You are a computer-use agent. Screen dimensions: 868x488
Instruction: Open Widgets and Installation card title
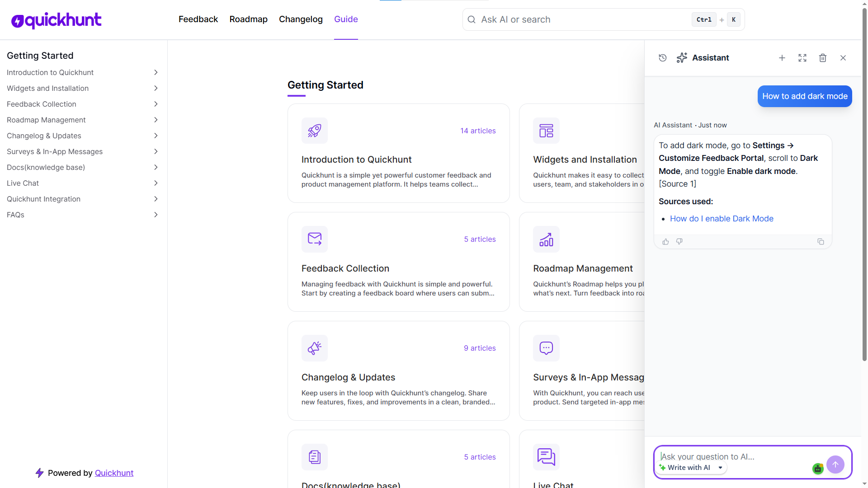point(585,160)
